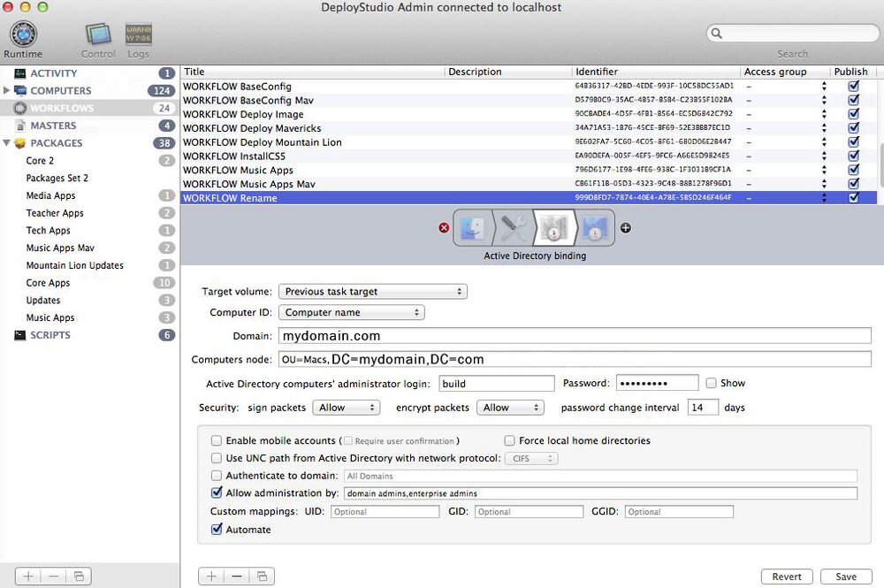Add workflow with plus button below form
The width and height of the screenshot is (884, 588).
[211, 577]
